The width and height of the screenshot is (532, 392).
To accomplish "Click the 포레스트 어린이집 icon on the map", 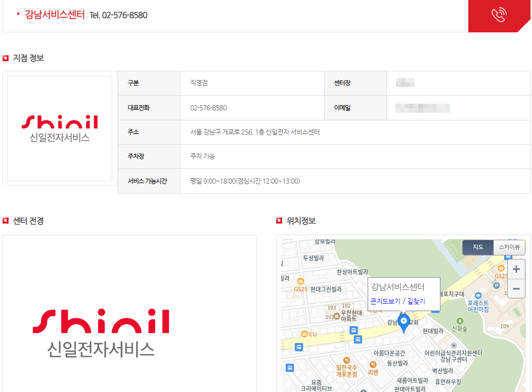I will pyautogui.click(x=478, y=294).
